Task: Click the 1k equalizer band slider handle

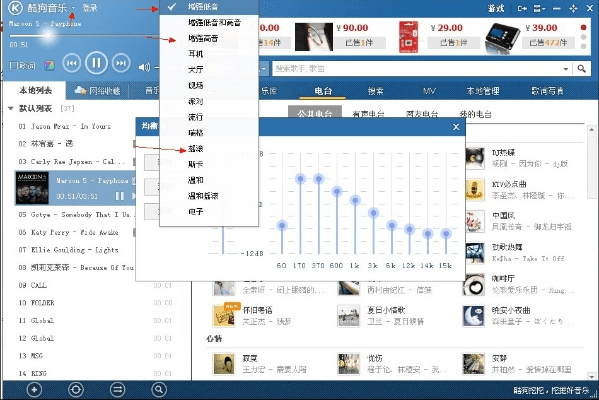Action: (x=355, y=200)
